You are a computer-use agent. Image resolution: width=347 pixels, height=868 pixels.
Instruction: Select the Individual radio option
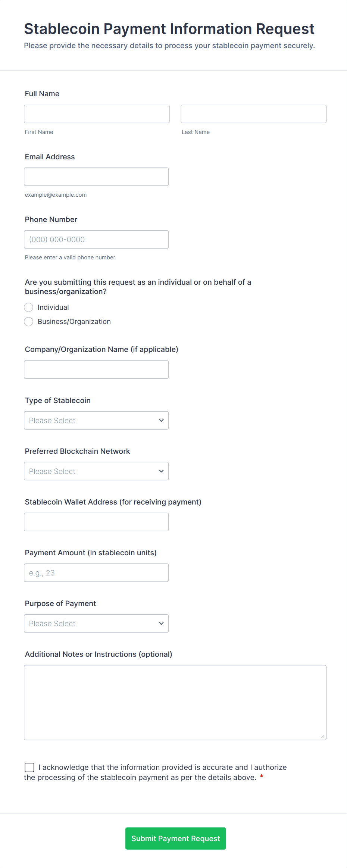[29, 307]
